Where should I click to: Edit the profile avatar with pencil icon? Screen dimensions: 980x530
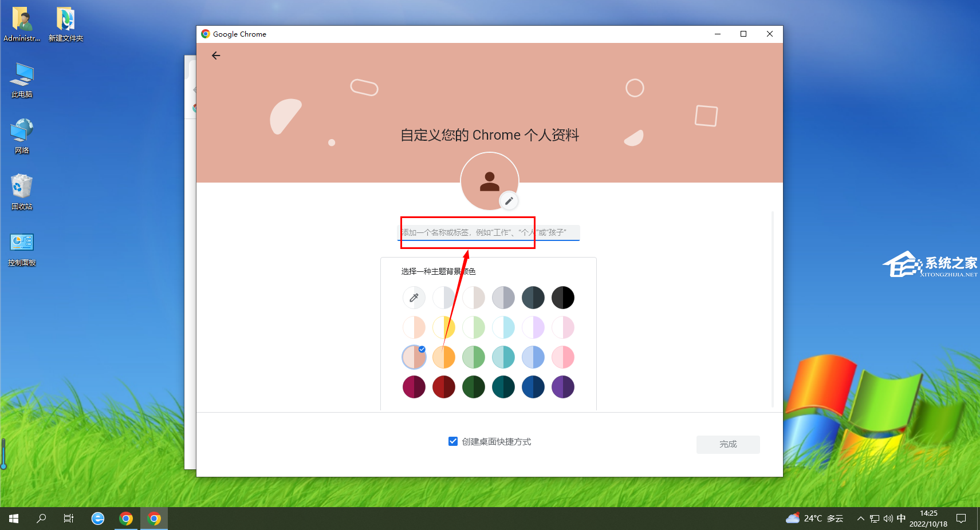[x=509, y=201]
